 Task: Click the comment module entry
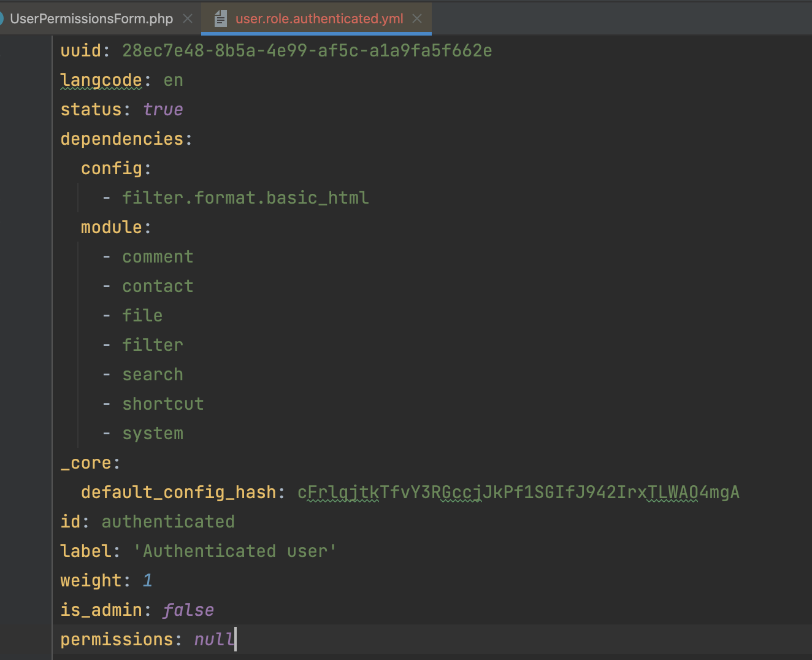(x=158, y=256)
